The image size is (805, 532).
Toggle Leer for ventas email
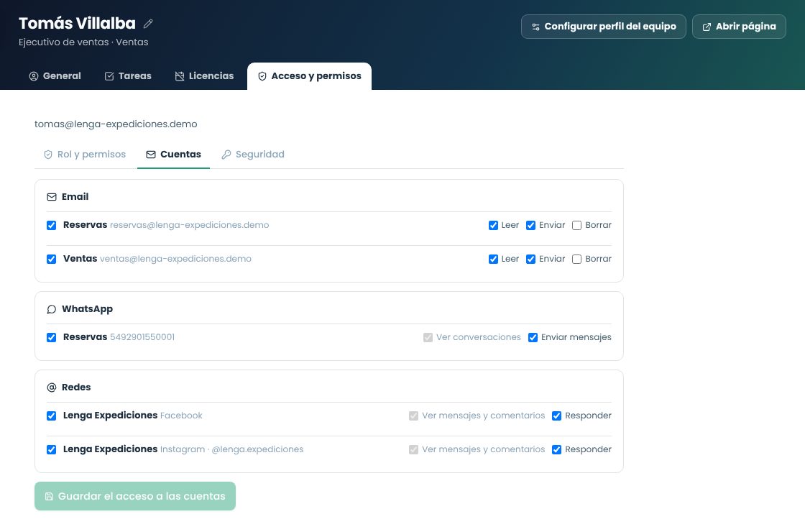493,260
